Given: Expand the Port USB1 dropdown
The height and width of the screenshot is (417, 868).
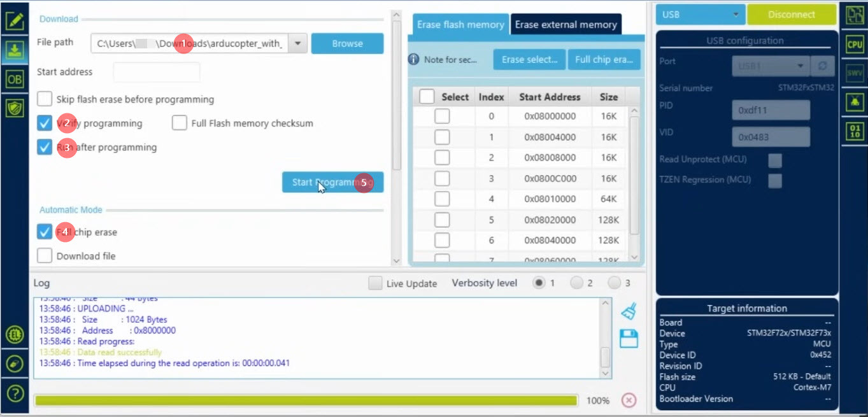Looking at the screenshot, I should point(800,66).
